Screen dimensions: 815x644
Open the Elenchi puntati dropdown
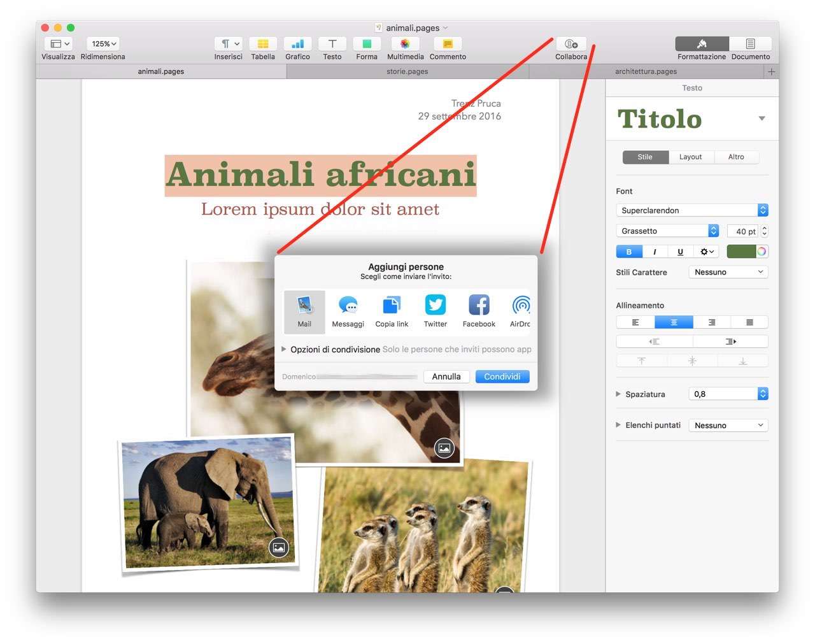[728, 426]
